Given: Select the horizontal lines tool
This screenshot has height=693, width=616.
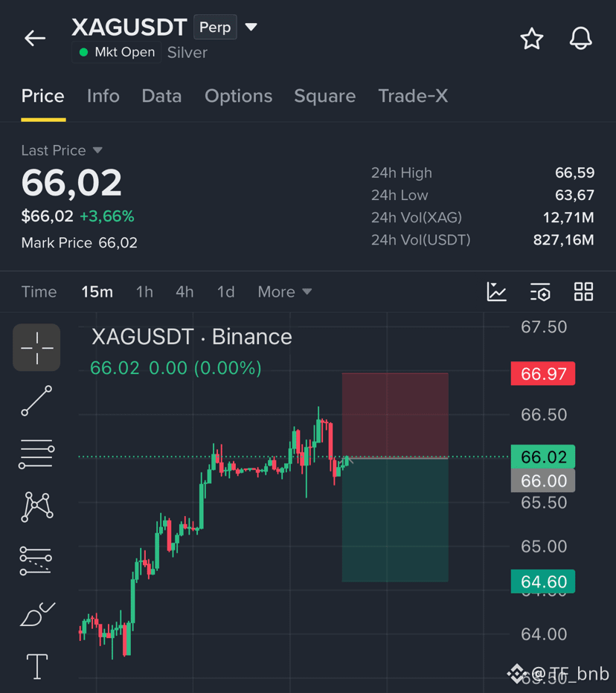Looking at the screenshot, I should (36, 454).
